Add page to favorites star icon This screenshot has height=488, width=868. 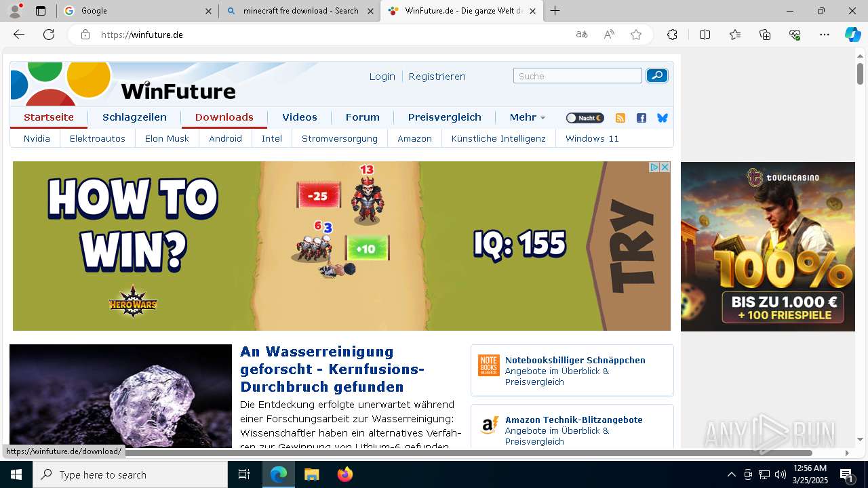pyautogui.click(x=636, y=35)
